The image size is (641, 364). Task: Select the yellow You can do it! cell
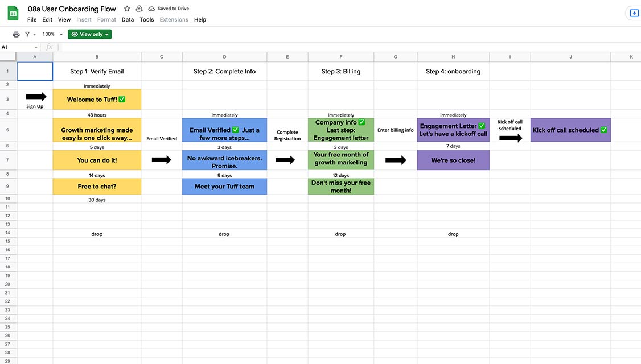(97, 160)
